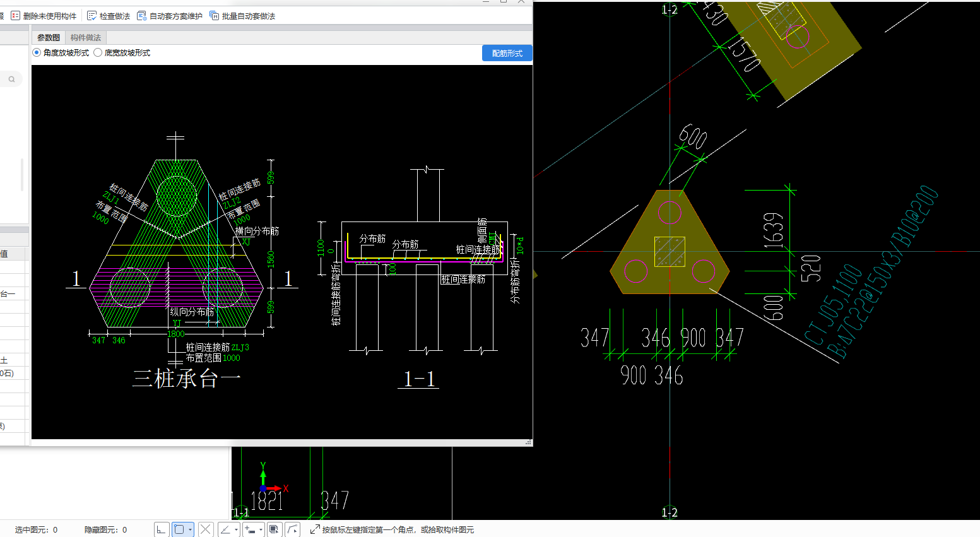Switch to the 参数图 tab

point(49,38)
